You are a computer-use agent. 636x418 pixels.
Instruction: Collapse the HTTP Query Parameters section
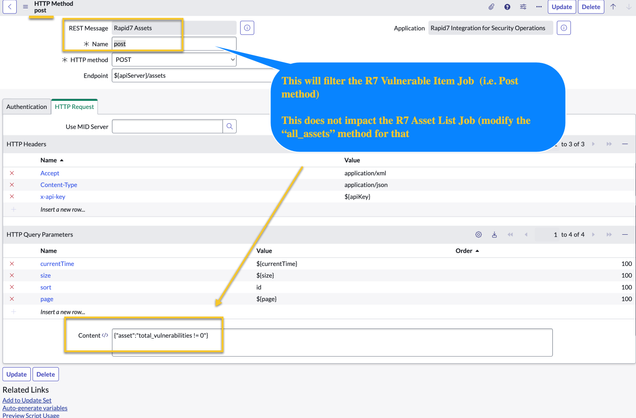point(625,235)
